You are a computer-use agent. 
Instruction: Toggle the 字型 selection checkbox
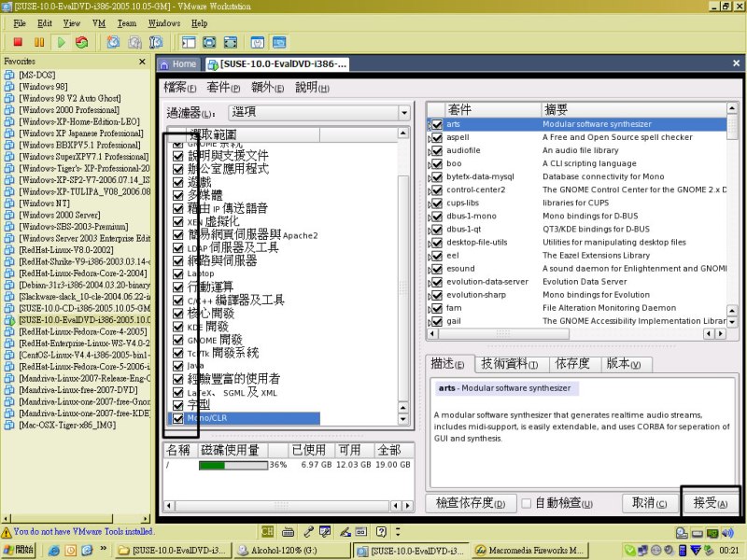pyautogui.click(x=178, y=405)
